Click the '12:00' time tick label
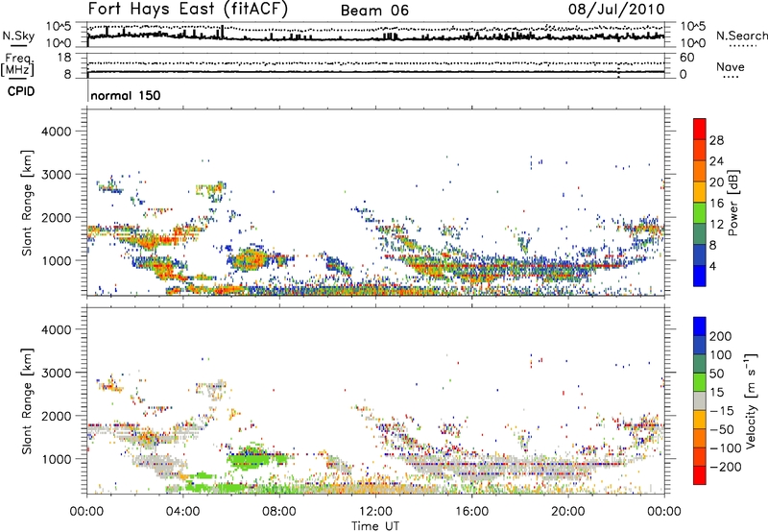Screen dimensions: 768x532 (x=375, y=512)
